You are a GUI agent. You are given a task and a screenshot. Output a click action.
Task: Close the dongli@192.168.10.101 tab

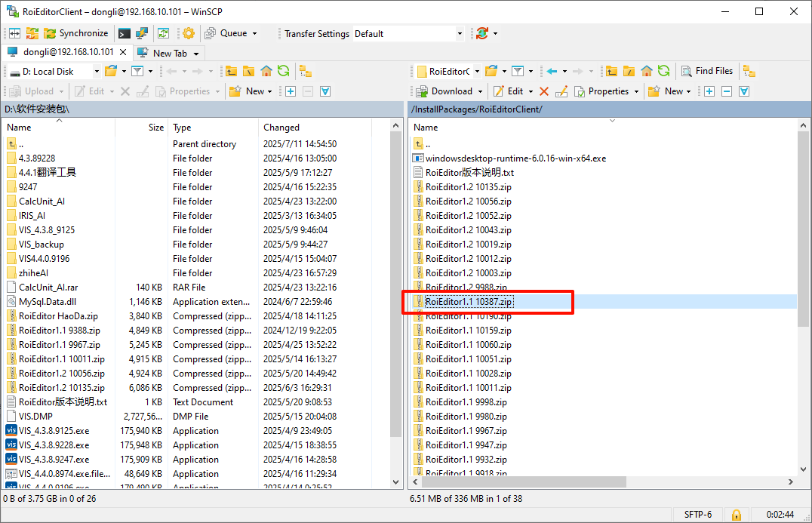click(x=123, y=52)
